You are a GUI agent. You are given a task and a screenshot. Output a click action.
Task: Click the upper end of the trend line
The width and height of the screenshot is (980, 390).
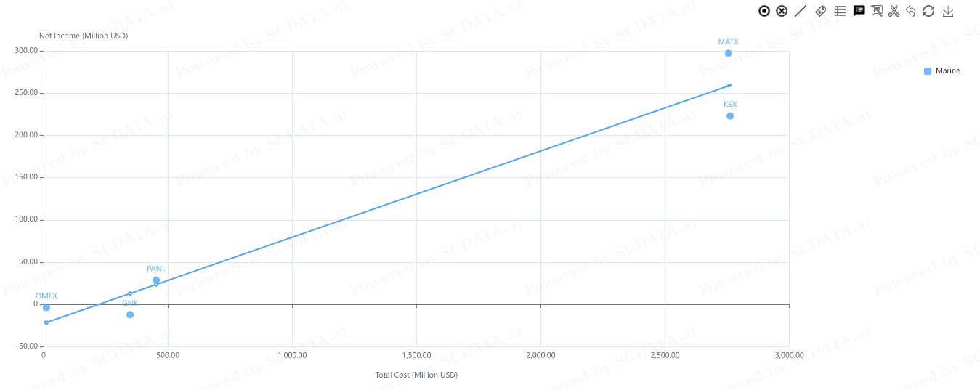(729, 86)
